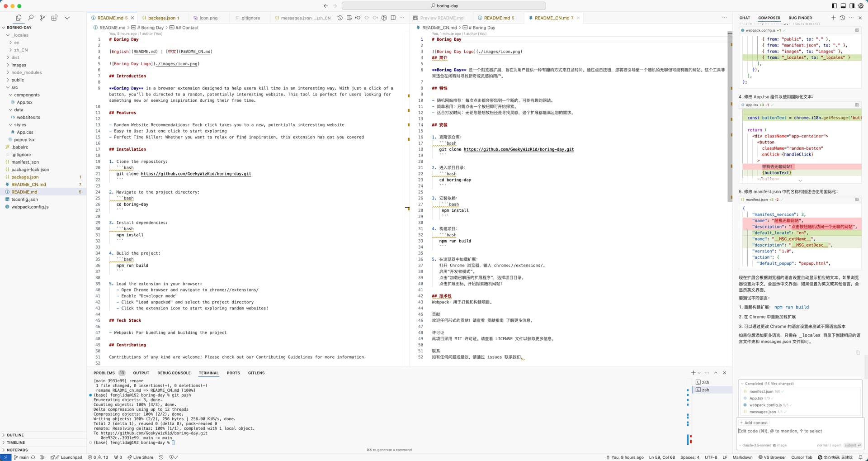868x461 pixels.
Task: Select the first zsh terminal session
Action: point(712,382)
